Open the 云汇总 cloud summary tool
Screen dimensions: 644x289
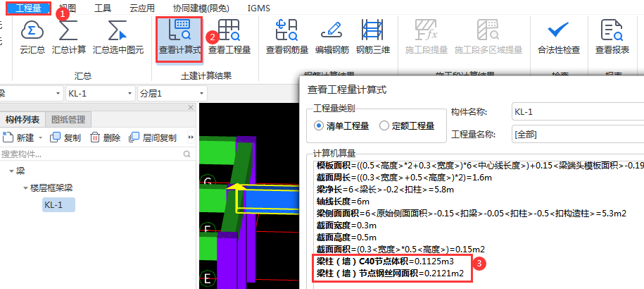32,37
